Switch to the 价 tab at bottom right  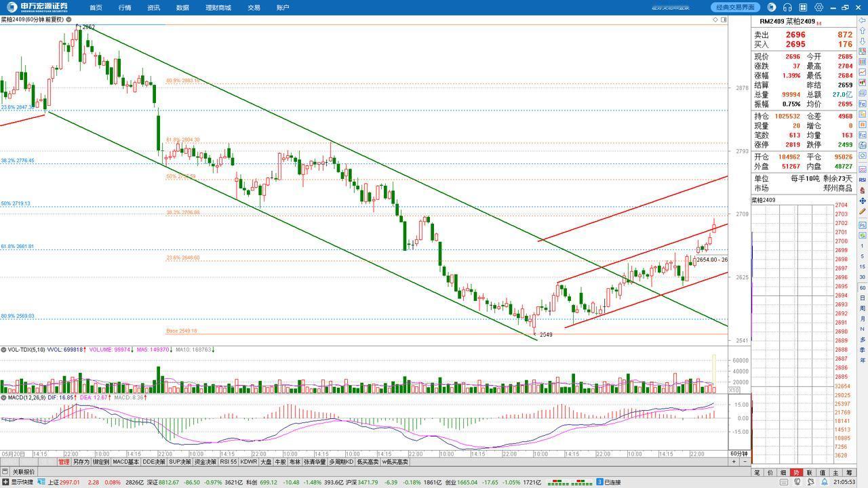(x=770, y=472)
